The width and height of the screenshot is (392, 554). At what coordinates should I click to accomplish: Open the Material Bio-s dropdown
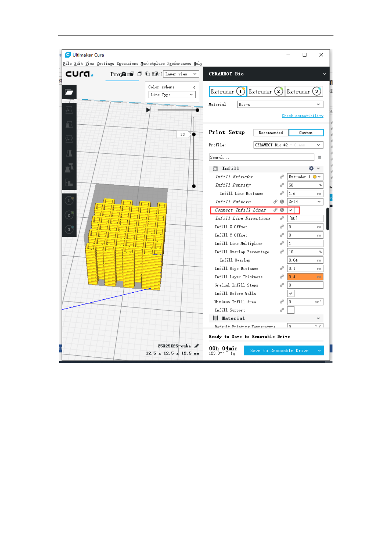pos(280,104)
